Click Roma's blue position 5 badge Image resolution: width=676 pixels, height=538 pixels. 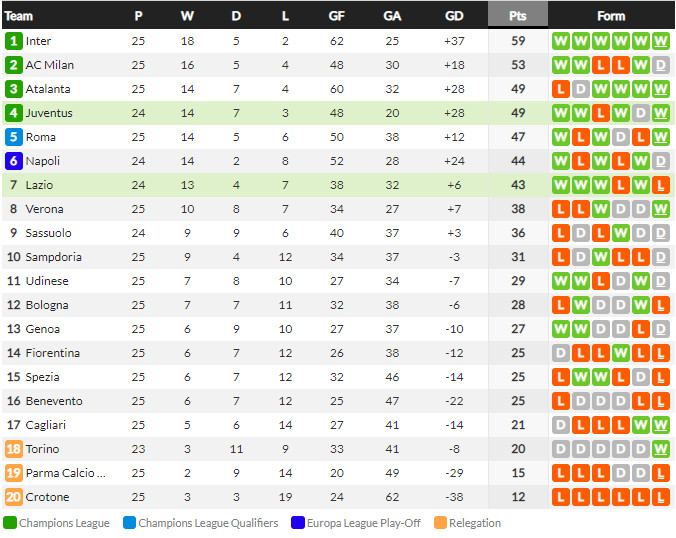14,137
